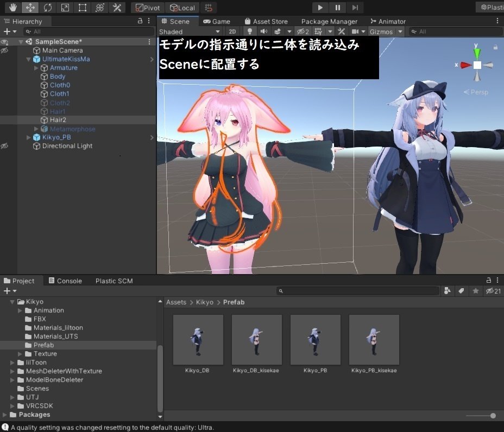
Task: Collapse UltimateKissMa object
Action: point(28,59)
